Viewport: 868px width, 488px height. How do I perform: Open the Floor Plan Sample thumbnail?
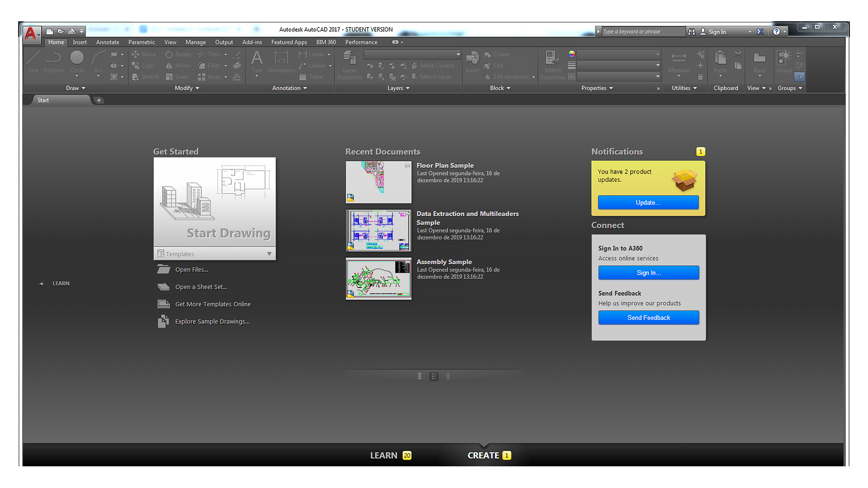click(378, 182)
